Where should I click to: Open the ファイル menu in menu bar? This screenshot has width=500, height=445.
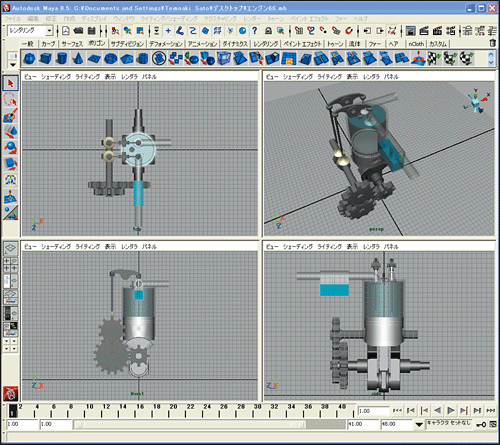pyautogui.click(x=13, y=19)
